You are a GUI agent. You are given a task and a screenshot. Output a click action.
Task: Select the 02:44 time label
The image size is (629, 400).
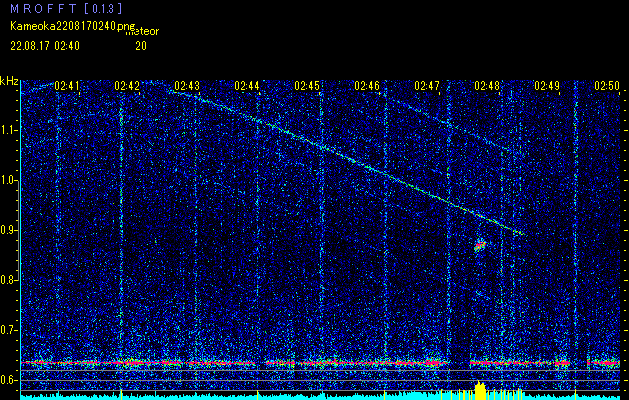tap(247, 86)
